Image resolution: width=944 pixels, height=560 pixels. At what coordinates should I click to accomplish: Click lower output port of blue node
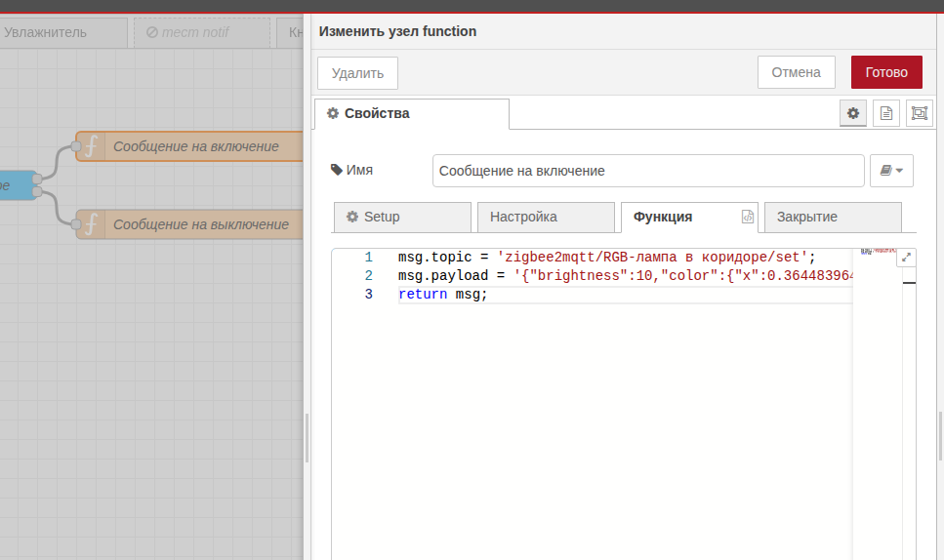point(37,192)
